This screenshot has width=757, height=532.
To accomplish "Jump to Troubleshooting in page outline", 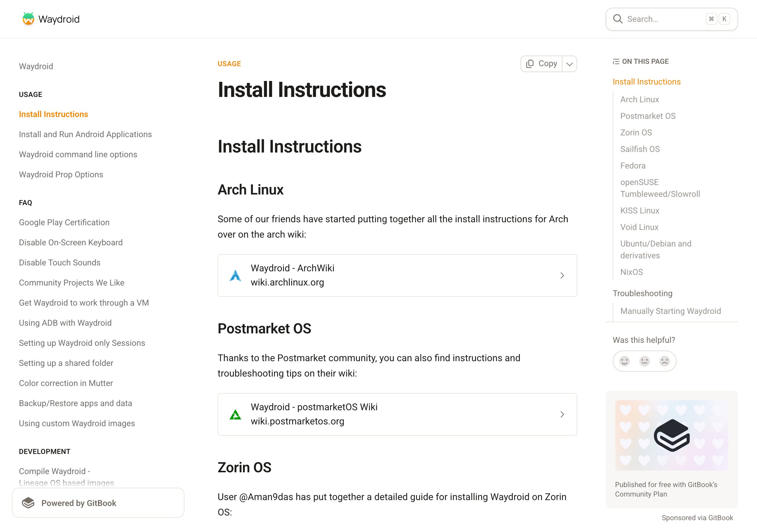I will coord(642,293).
